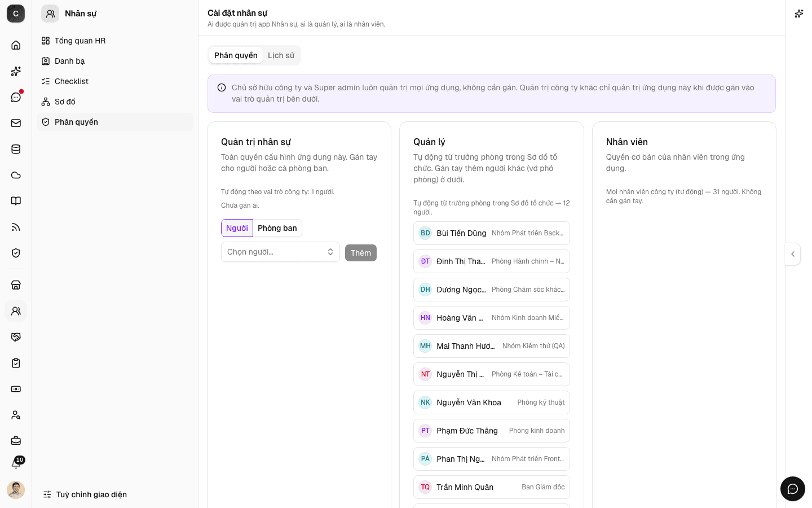Open the Chọn người… dropdown
Screen dimensions: 812x508
[280, 252]
